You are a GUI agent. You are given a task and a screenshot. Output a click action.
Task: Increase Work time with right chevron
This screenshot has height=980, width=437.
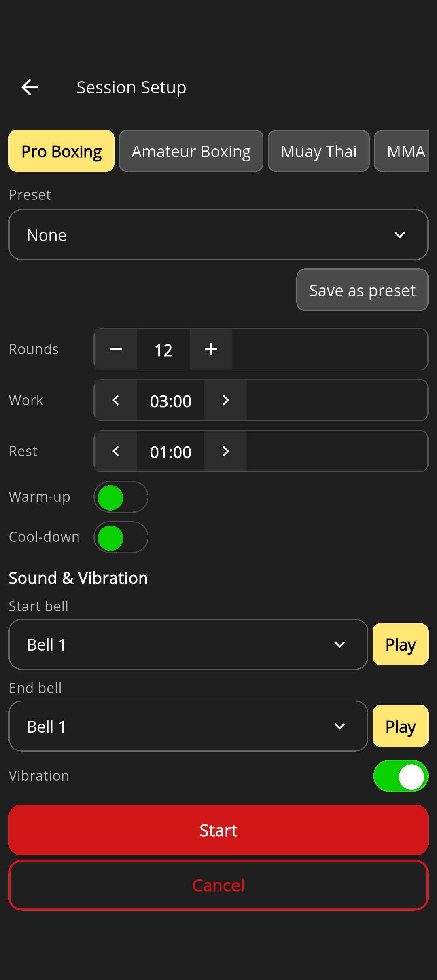click(x=226, y=400)
